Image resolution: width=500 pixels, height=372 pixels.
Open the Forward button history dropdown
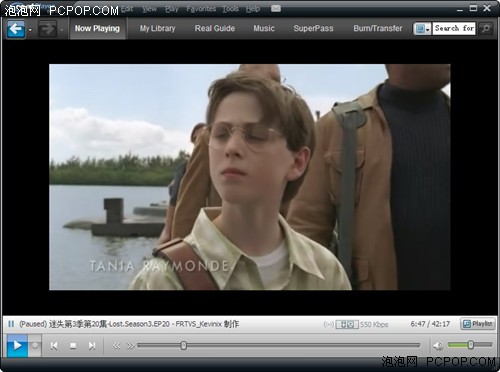tap(62, 30)
